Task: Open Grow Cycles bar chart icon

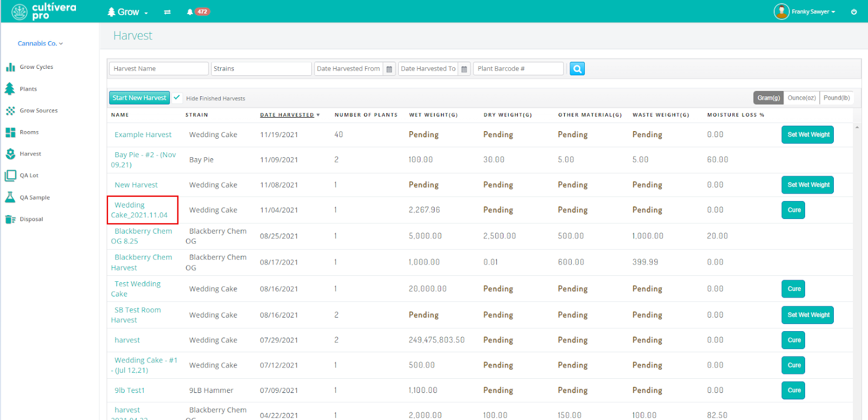Action: click(x=10, y=67)
